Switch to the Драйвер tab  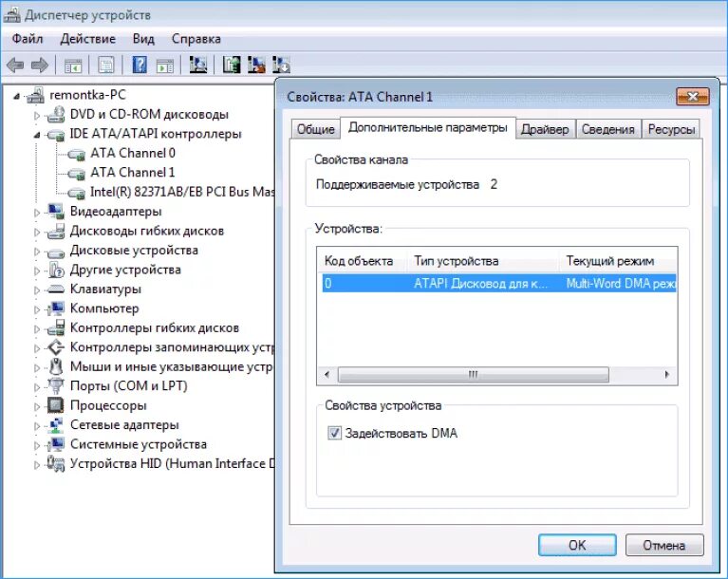pos(545,129)
